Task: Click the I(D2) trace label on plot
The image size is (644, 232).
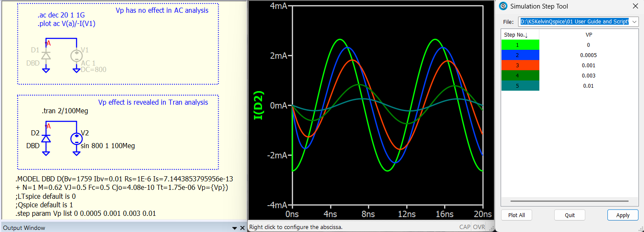Action: [x=259, y=105]
